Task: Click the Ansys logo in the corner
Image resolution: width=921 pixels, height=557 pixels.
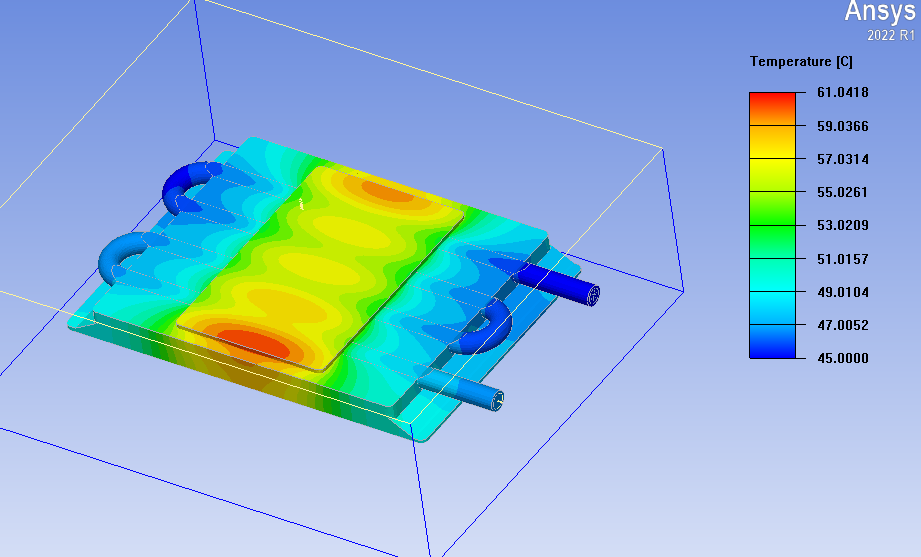Action: tap(879, 12)
